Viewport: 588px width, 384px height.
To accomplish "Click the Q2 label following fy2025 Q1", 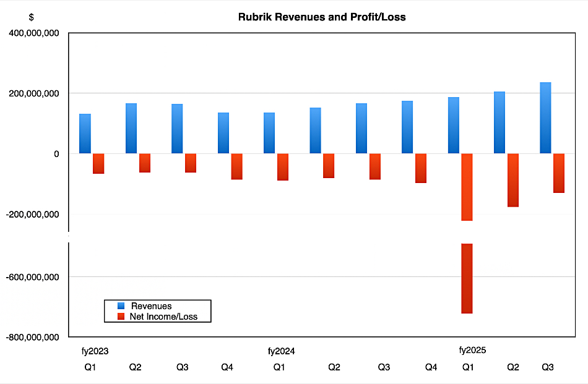I will coord(513,367).
